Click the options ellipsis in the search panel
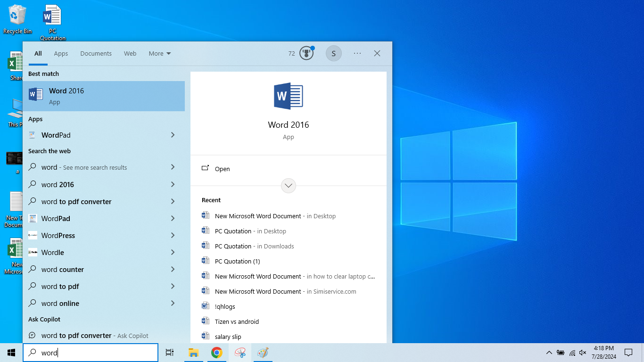This screenshot has width=644, height=362. point(357,53)
